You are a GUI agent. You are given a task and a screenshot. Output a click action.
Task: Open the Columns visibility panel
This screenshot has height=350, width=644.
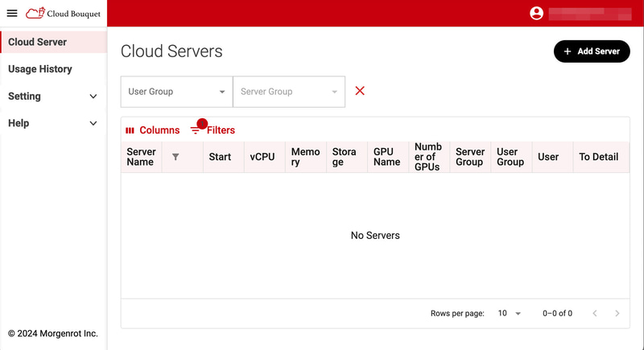[152, 130]
